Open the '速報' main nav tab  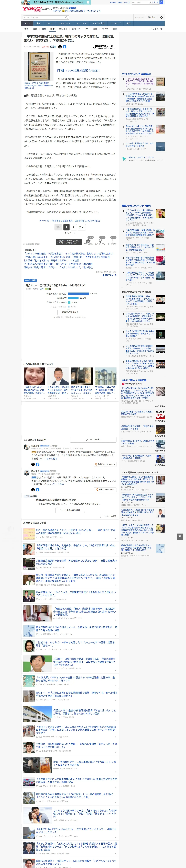[38, 24]
